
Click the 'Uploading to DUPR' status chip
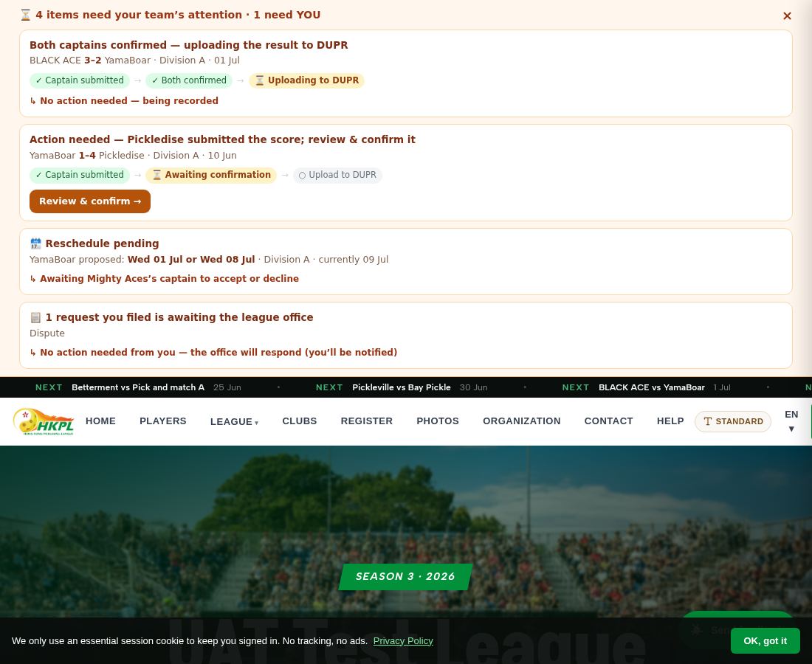pyautogui.click(x=306, y=80)
